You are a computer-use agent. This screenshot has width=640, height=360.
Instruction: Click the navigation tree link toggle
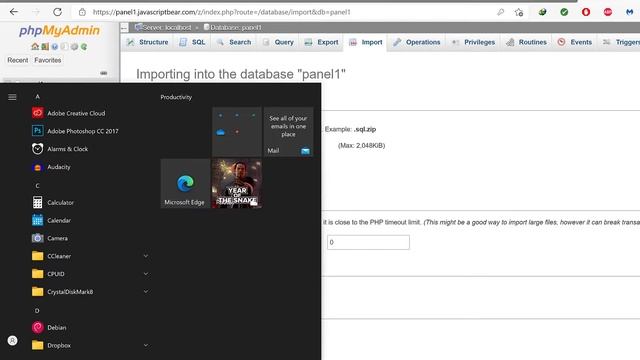(x=104, y=73)
